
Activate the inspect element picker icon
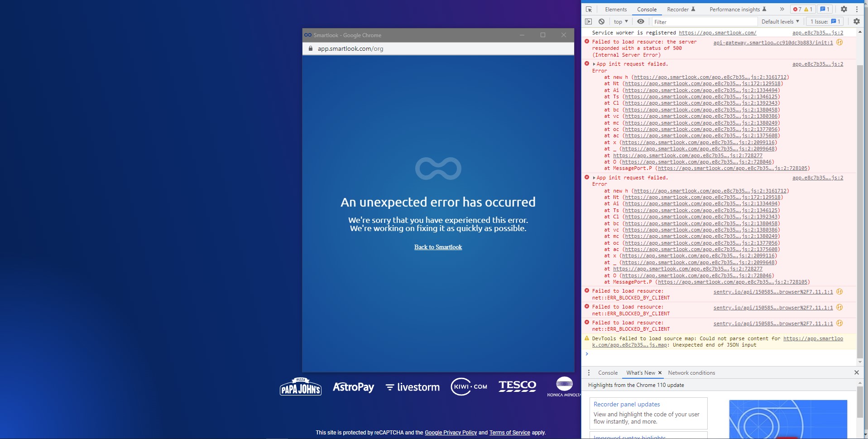coord(589,9)
